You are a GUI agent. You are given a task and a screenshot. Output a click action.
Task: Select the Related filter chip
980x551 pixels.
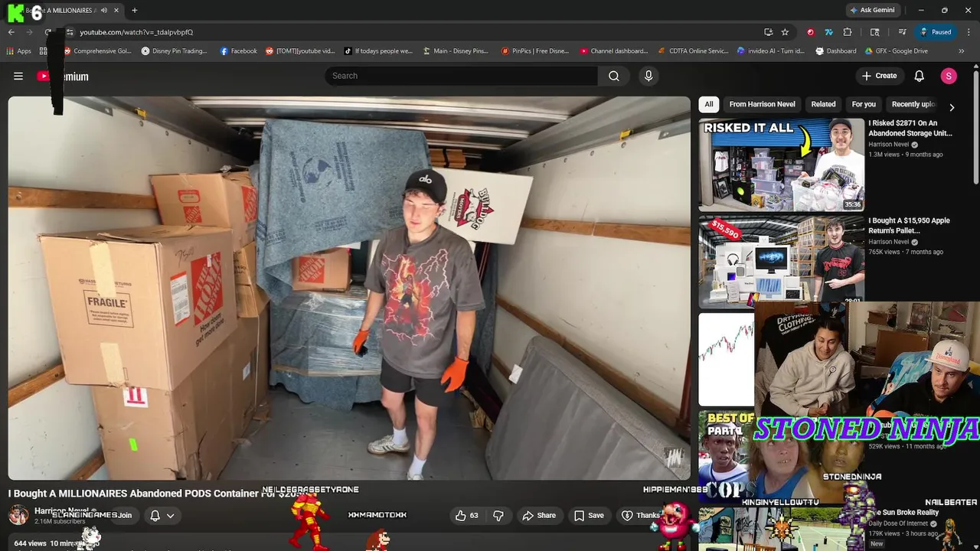coord(823,104)
